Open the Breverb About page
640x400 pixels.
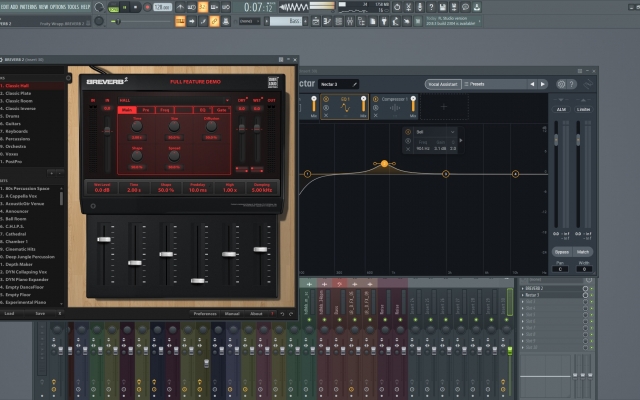click(x=256, y=313)
